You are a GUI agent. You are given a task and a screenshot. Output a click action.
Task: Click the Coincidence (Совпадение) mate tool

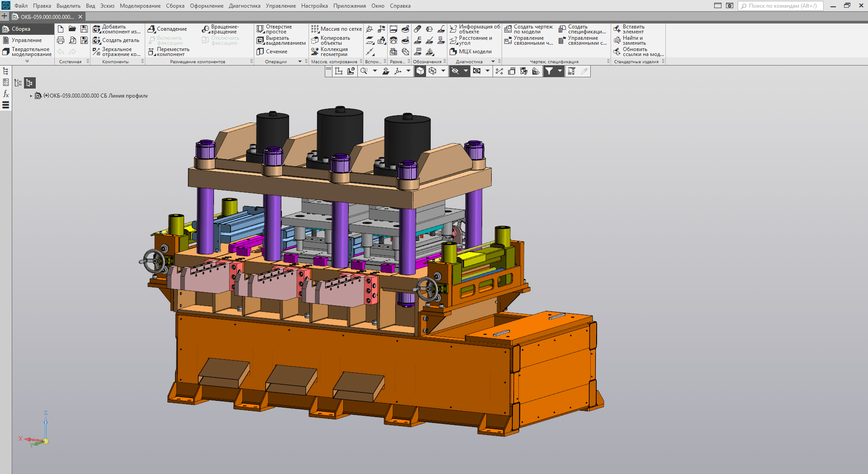(x=167, y=29)
